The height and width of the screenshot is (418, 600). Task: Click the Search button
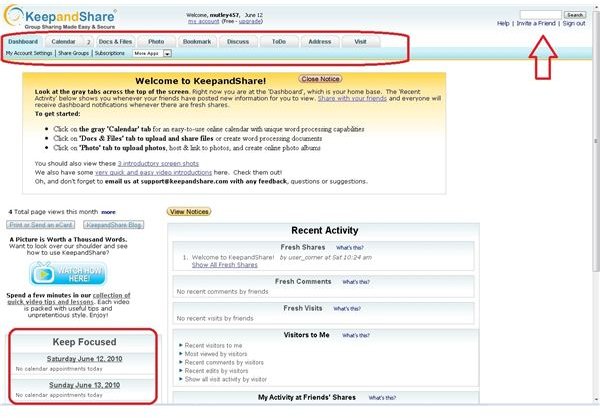[x=575, y=15]
